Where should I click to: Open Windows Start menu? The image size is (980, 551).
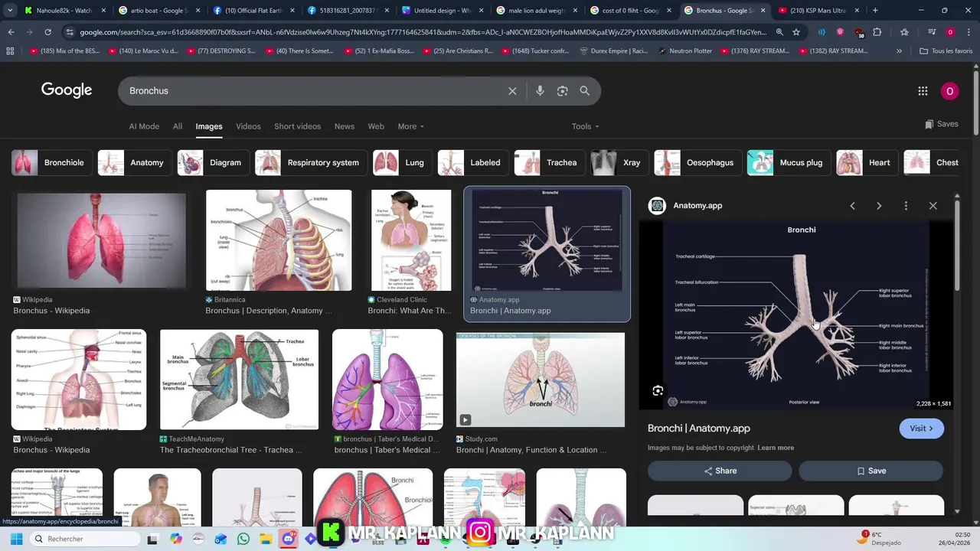click(x=15, y=539)
